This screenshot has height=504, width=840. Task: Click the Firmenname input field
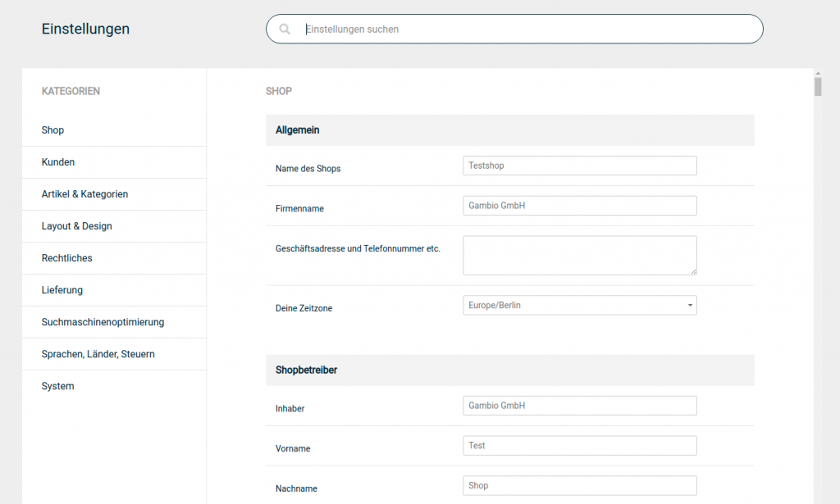[x=579, y=206]
